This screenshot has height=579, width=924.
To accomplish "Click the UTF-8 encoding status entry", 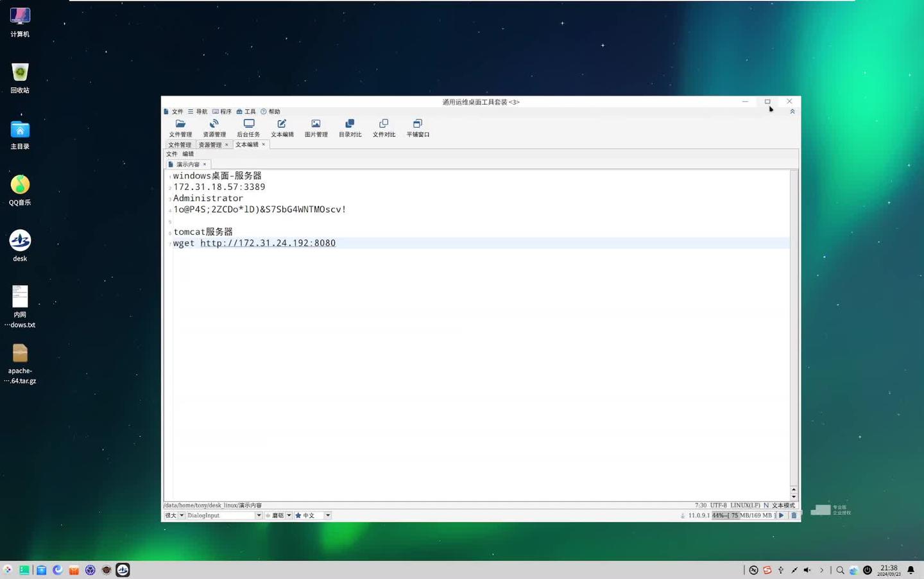I will pos(719,506).
